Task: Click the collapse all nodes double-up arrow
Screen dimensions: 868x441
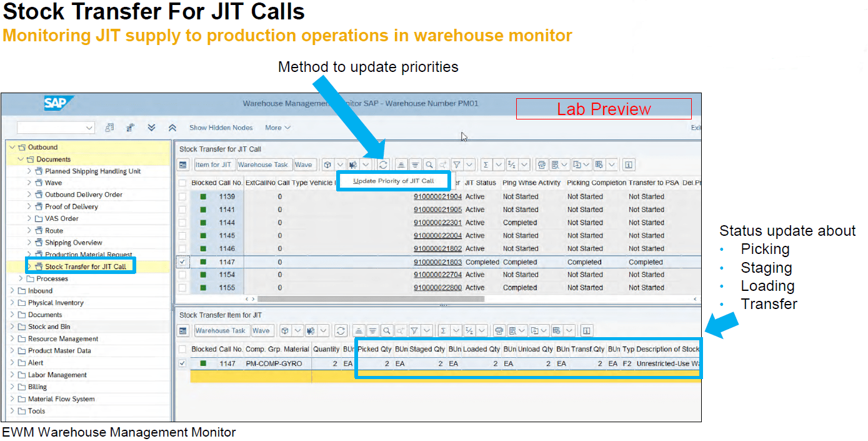Action: (172, 128)
